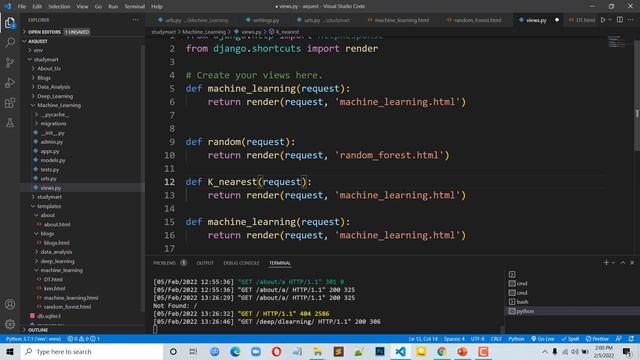Open views.py in explorer tree
The height and width of the screenshot is (360, 640).
click(51, 188)
